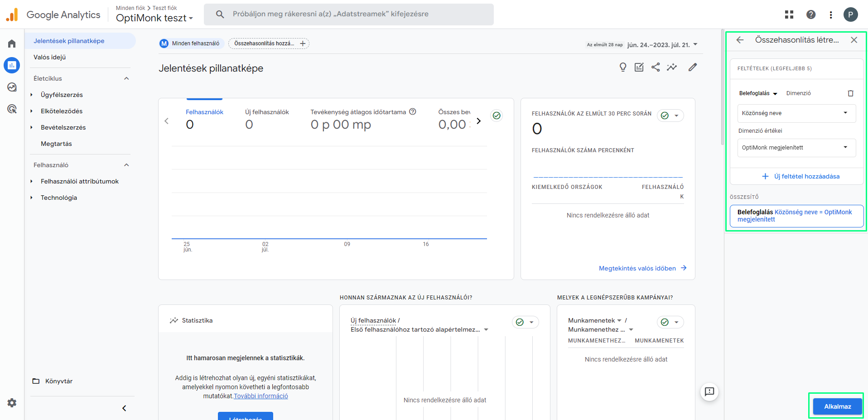The height and width of the screenshot is (420, 868).
Task: Open Jelentések pillanatképe in navigation
Action: 80,41
